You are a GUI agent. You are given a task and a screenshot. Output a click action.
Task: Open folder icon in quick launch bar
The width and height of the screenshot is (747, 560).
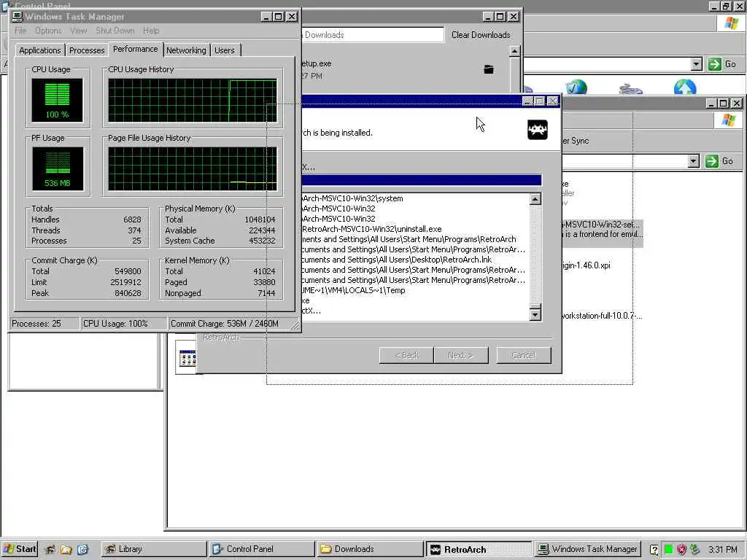click(x=66, y=549)
